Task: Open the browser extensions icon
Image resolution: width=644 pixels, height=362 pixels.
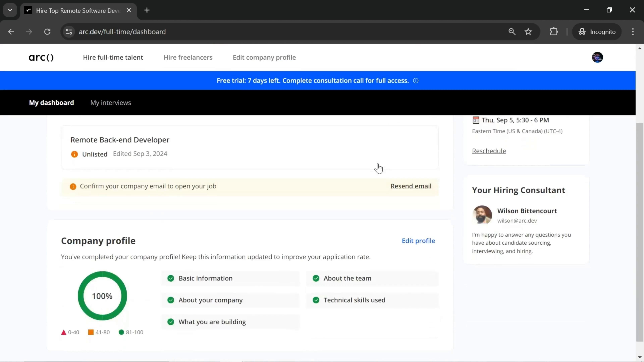Action: (554, 32)
